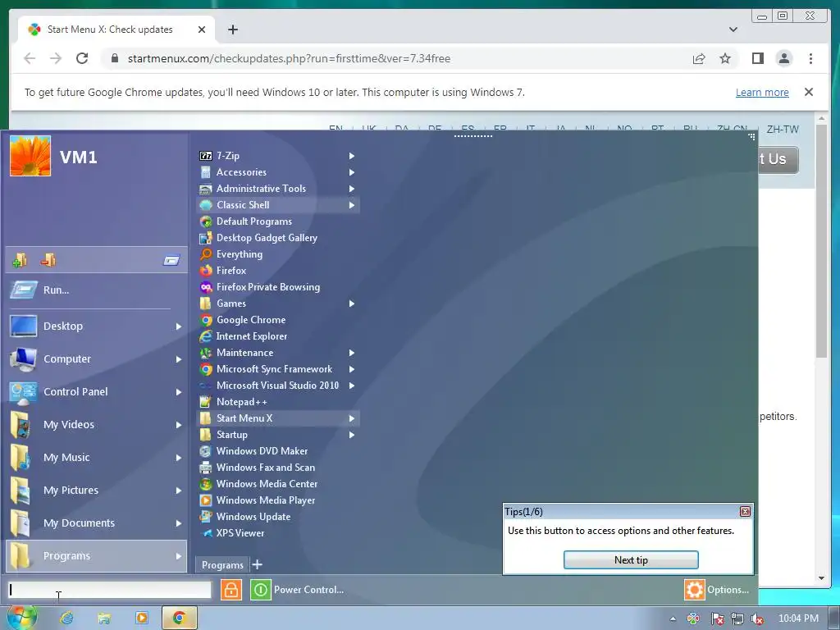Add a new tab with plus button
Image resolution: width=840 pixels, height=630 pixels.
pyautogui.click(x=257, y=564)
